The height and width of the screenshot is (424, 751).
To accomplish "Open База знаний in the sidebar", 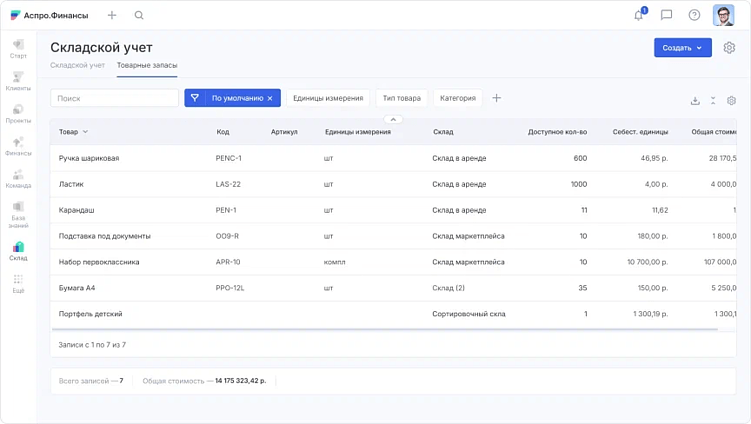I will pyautogui.click(x=18, y=214).
